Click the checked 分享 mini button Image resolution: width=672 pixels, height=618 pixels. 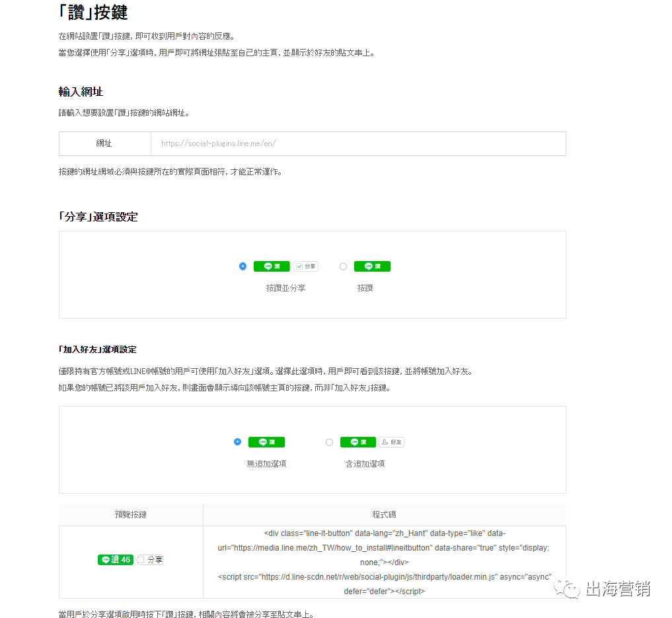pos(306,266)
